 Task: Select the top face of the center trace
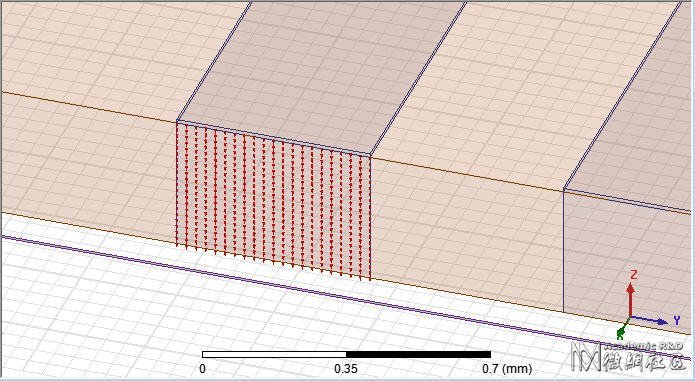[321, 75]
